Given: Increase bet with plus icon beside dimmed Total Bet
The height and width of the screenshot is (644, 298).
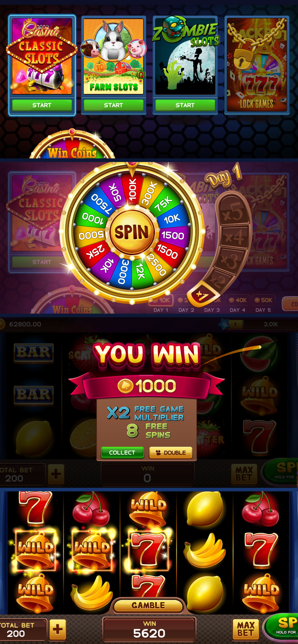Looking at the screenshot, I should tap(56, 474).
